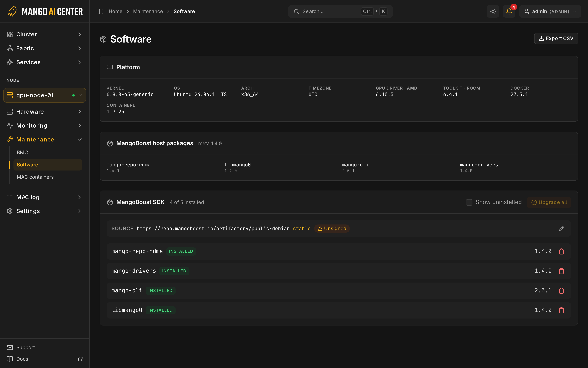Click the Export CSV button
The width and height of the screenshot is (588, 368).
[556, 38]
